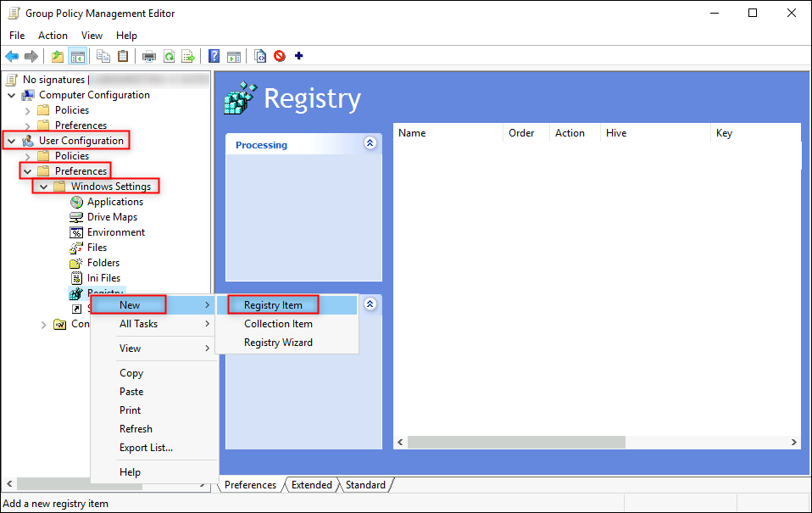This screenshot has width=812, height=513.
Task: Click the Computer Configuration node icon
Action: (x=28, y=95)
